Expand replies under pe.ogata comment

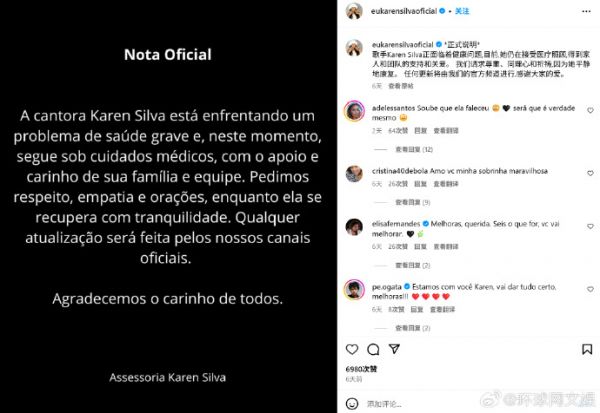click(413, 328)
